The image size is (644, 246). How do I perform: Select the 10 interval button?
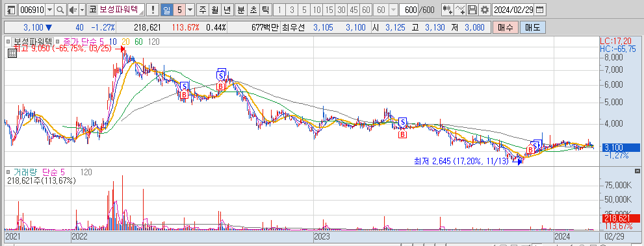tap(316, 10)
